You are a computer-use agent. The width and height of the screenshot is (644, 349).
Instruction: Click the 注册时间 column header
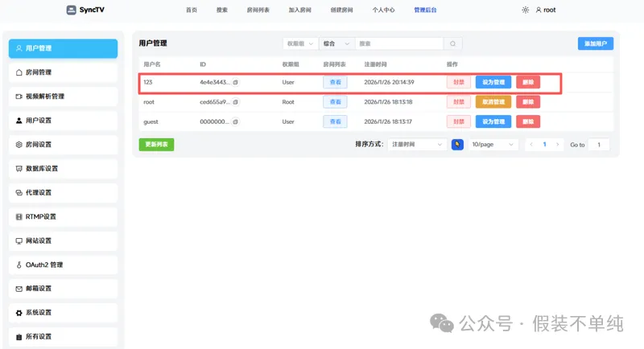tap(375, 64)
